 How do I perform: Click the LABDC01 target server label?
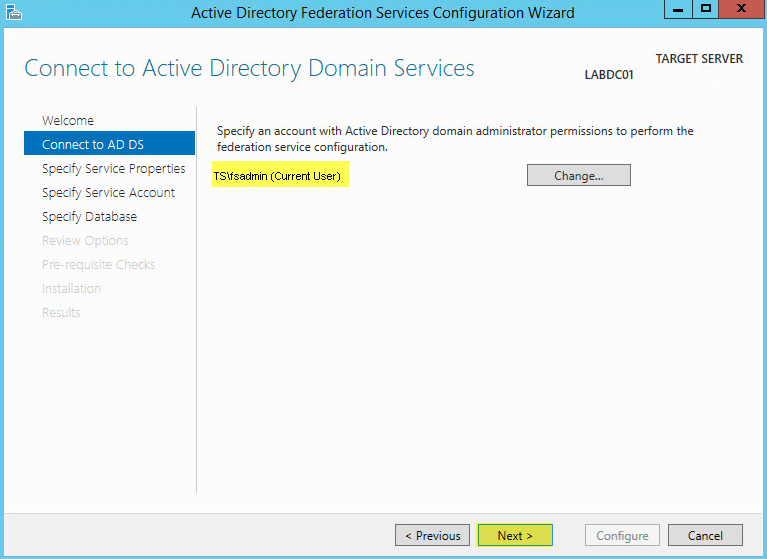click(609, 75)
